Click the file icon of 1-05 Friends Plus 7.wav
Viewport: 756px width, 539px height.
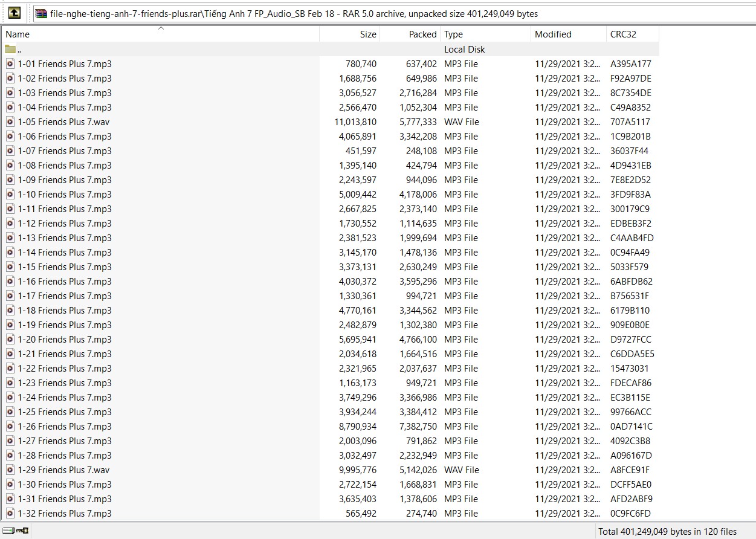point(10,122)
